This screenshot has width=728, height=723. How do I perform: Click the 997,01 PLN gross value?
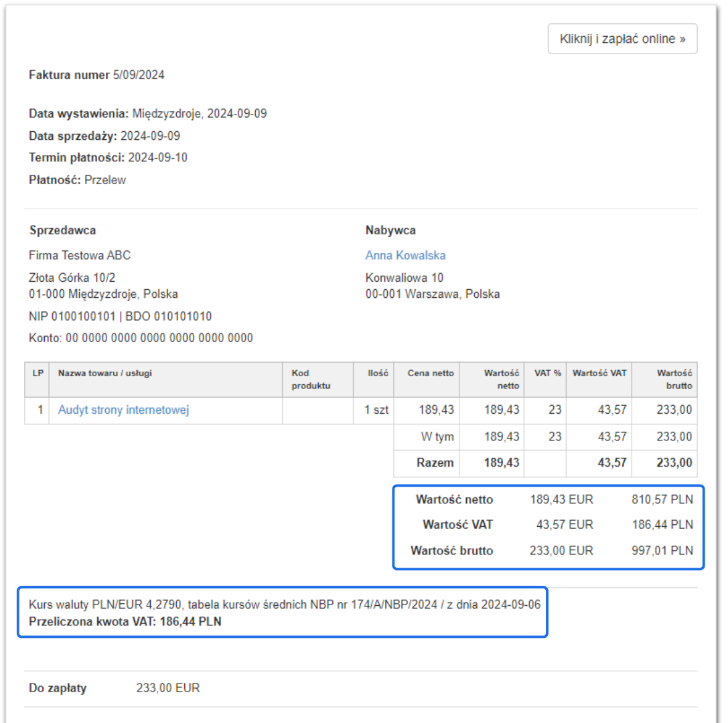pyautogui.click(x=662, y=551)
